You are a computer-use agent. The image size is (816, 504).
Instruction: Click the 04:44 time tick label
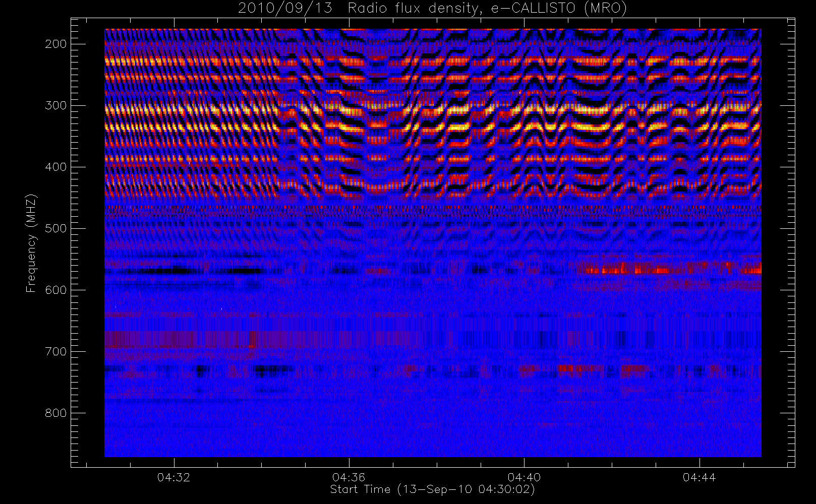(x=700, y=477)
